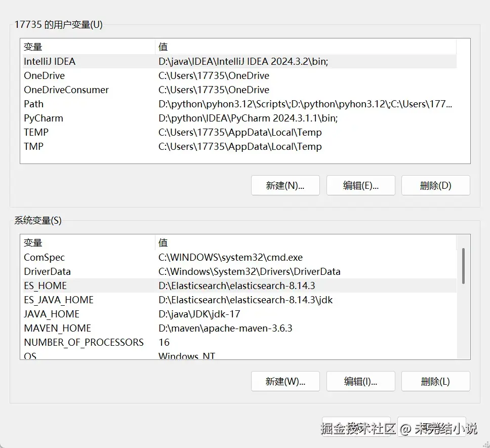
Task: Click 编辑(I)... button for system variables
Action: tap(360, 381)
